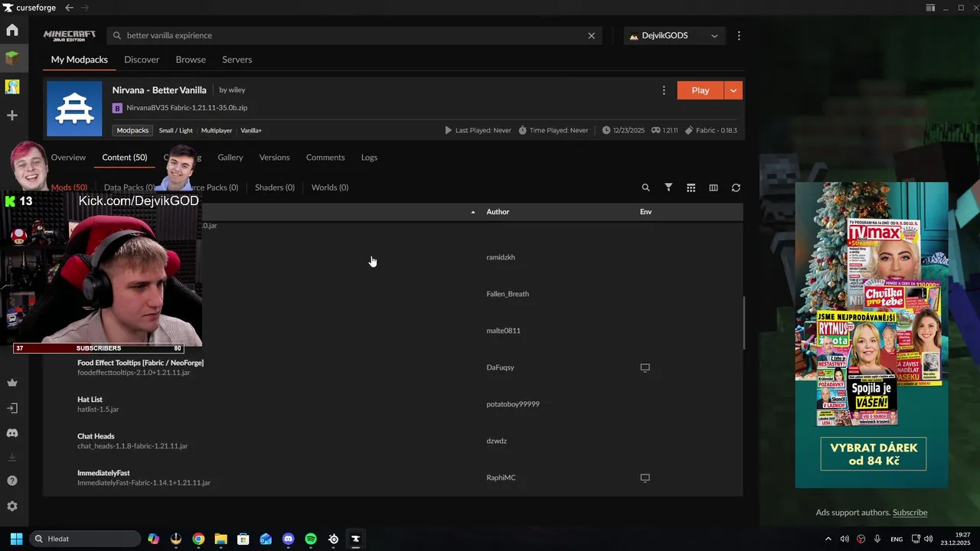Click author name ramidzkh
The height and width of the screenshot is (551, 980).
pyautogui.click(x=501, y=257)
